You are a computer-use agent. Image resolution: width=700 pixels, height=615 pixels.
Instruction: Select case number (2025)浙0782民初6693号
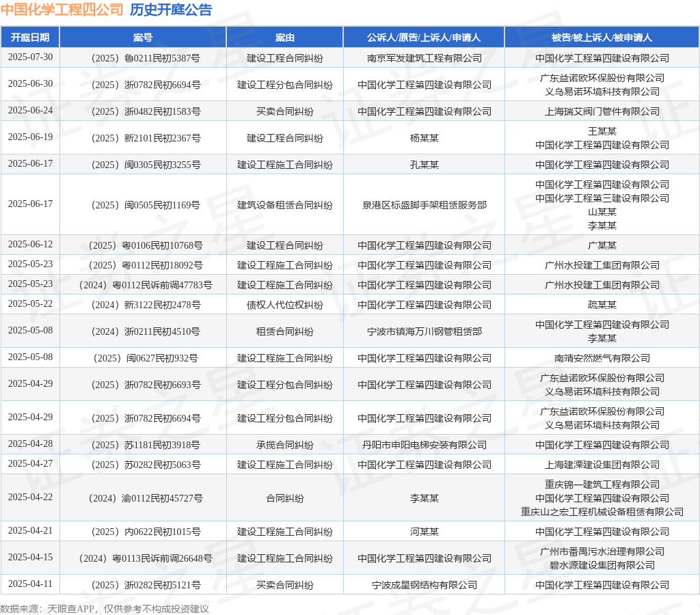146,385
